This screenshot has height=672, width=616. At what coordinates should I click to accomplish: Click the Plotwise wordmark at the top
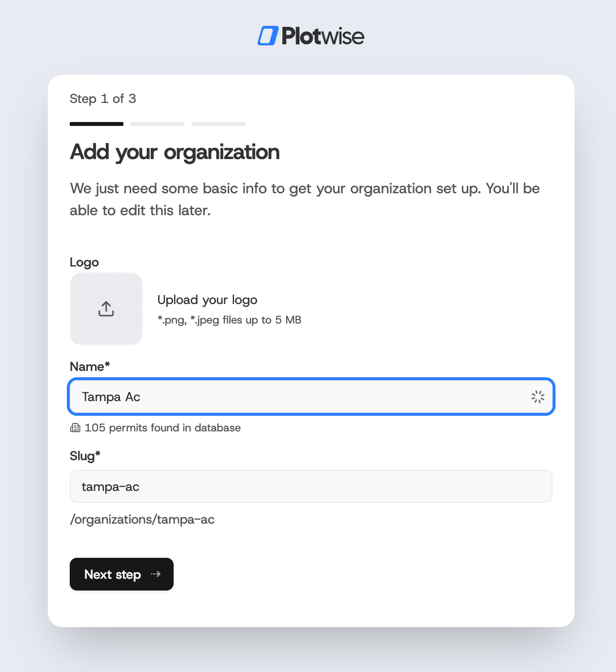click(x=323, y=36)
